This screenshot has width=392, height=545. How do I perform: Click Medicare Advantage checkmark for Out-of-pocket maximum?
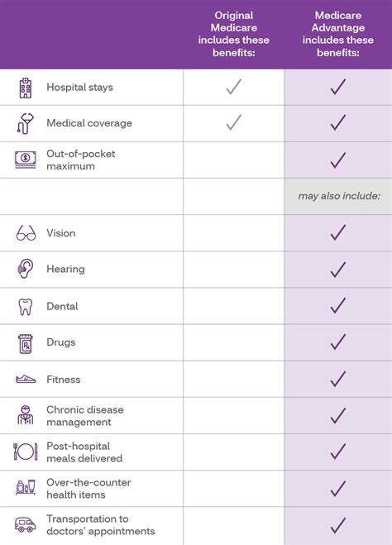coord(337,160)
